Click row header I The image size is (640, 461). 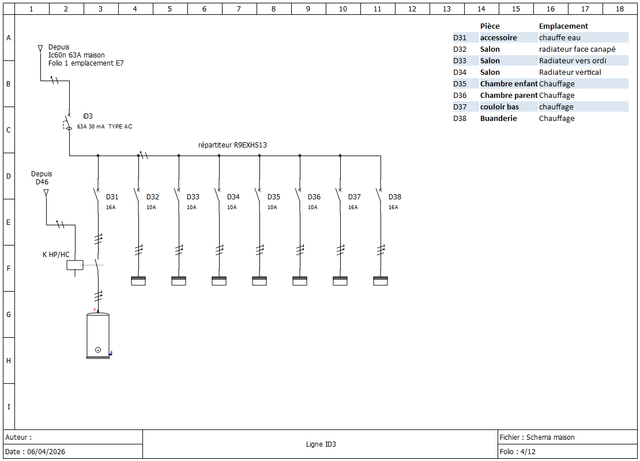pyautogui.click(x=9, y=406)
